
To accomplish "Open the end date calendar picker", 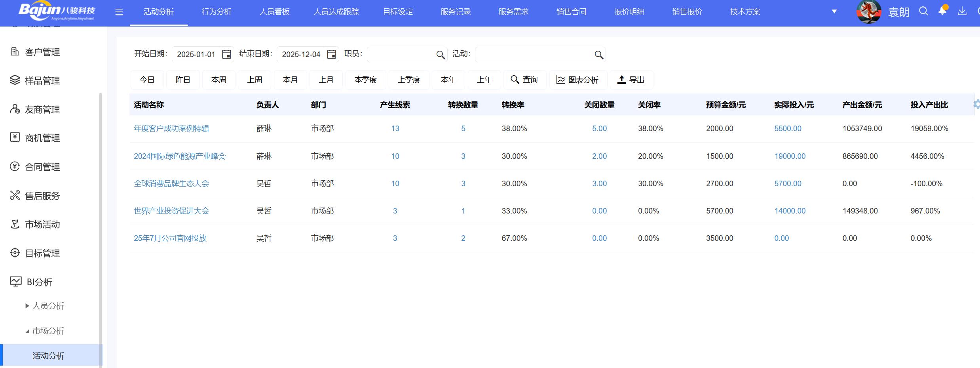I will (332, 54).
